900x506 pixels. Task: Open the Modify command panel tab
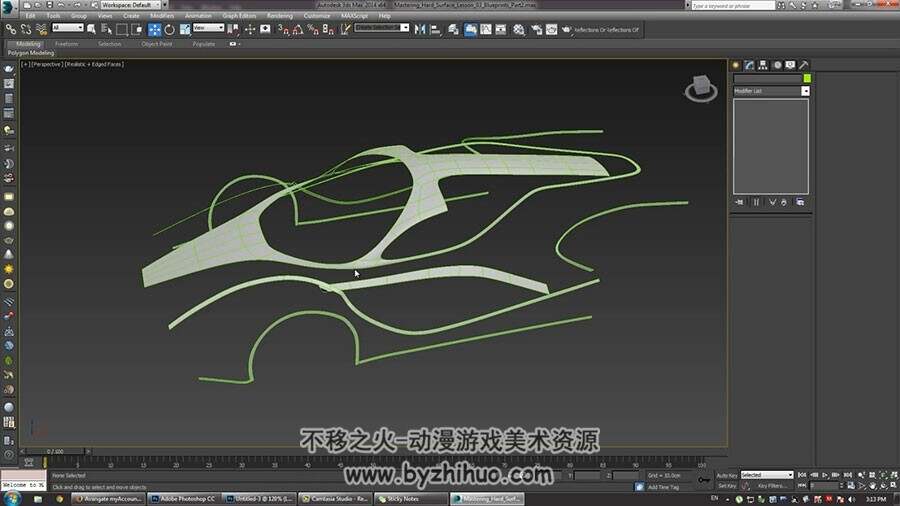(750, 65)
